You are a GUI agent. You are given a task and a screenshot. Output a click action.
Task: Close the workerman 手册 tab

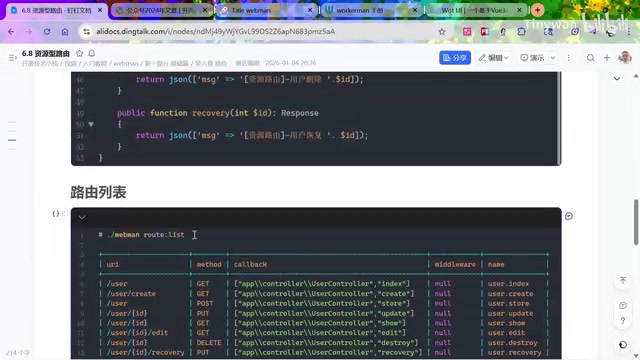pos(415,10)
